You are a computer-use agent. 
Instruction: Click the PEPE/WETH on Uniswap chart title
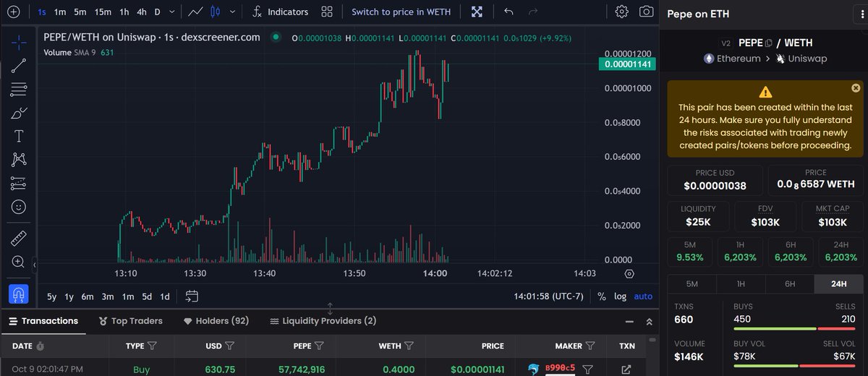[x=152, y=37]
